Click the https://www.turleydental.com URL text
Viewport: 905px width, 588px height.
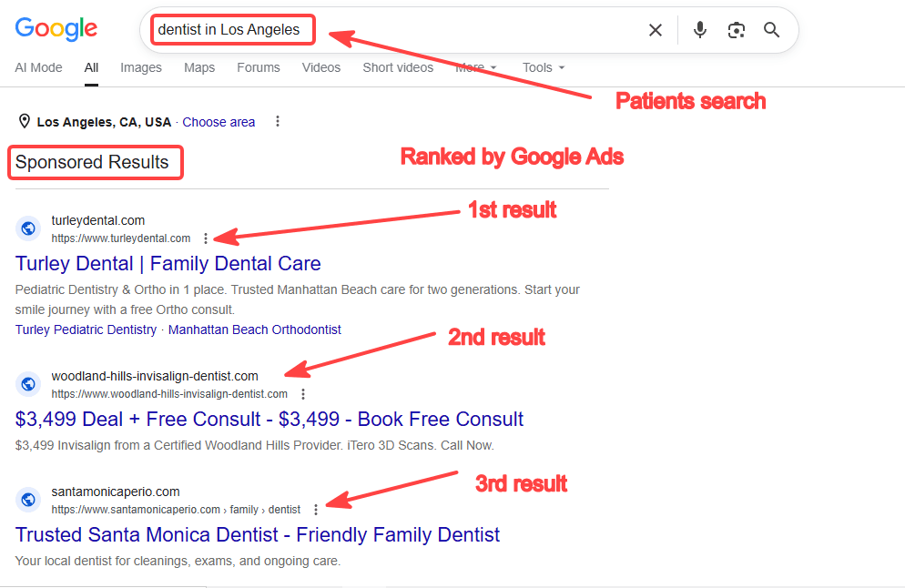(x=120, y=238)
